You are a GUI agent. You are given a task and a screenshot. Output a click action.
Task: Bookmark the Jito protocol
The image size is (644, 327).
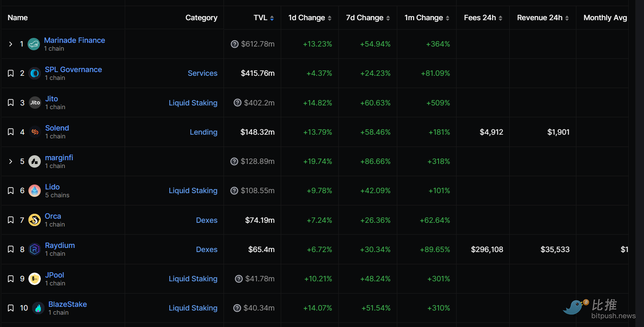pyautogui.click(x=11, y=103)
